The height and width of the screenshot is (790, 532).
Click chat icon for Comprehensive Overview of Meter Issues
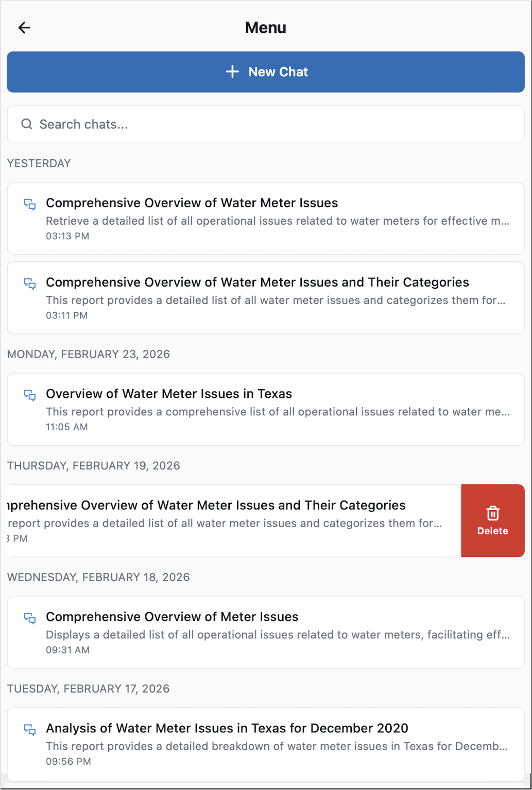click(30, 618)
